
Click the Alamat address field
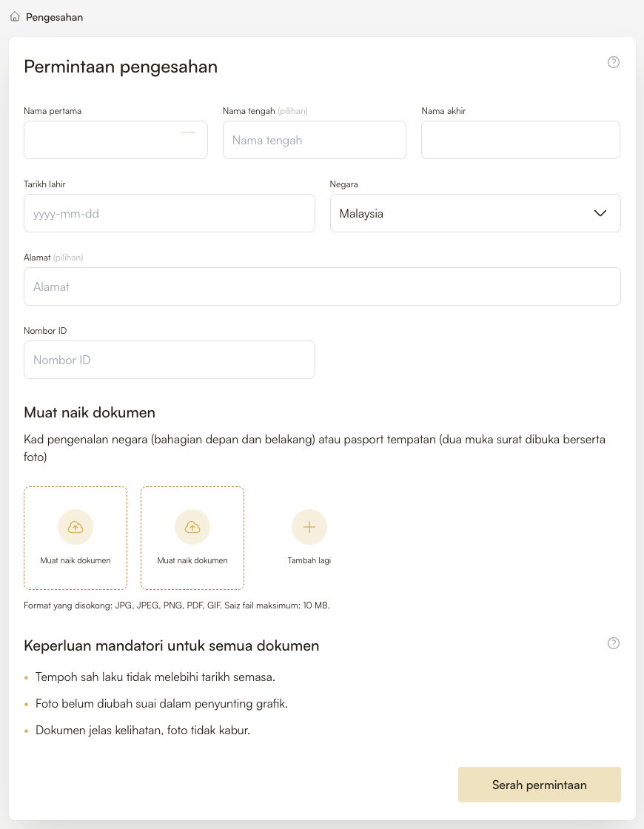[x=322, y=286]
